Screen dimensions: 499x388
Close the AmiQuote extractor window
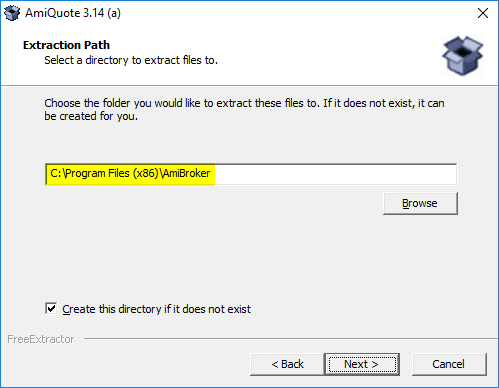(483, 13)
